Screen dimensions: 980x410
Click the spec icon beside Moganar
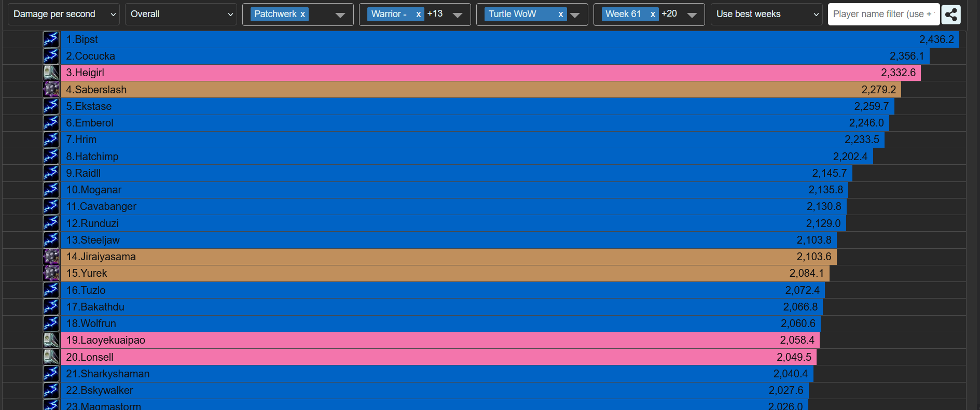(x=51, y=190)
